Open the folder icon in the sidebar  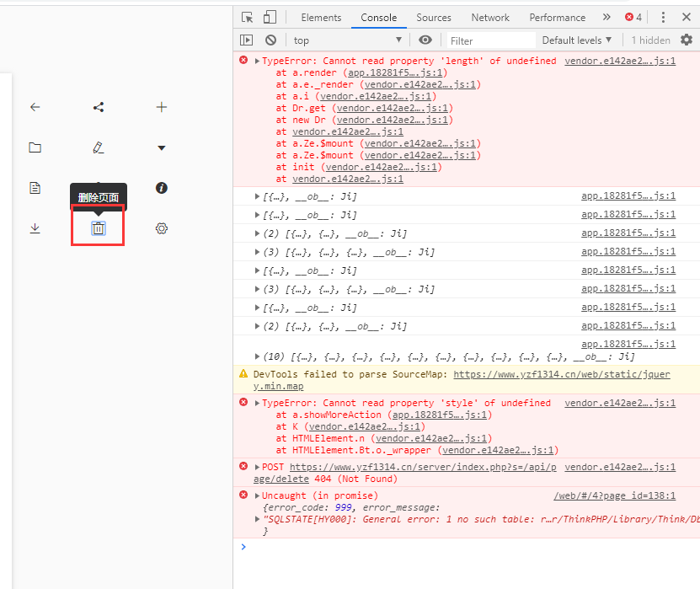[35, 147]
